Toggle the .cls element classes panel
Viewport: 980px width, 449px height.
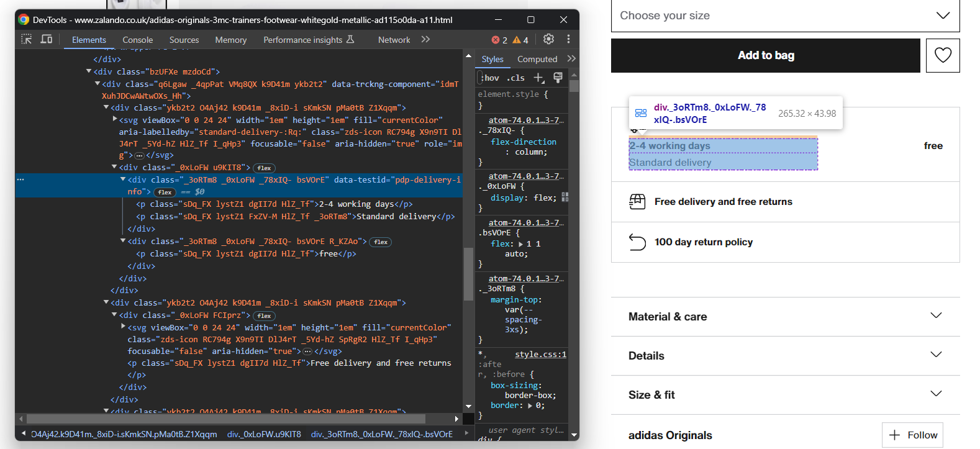pos(515,78)
